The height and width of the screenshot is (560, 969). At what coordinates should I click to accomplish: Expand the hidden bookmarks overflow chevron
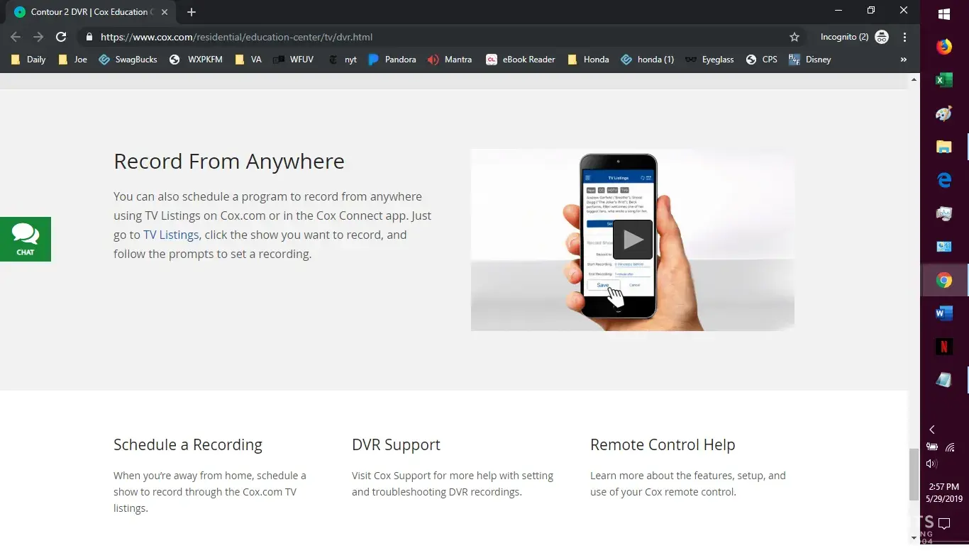pos(903,60)
